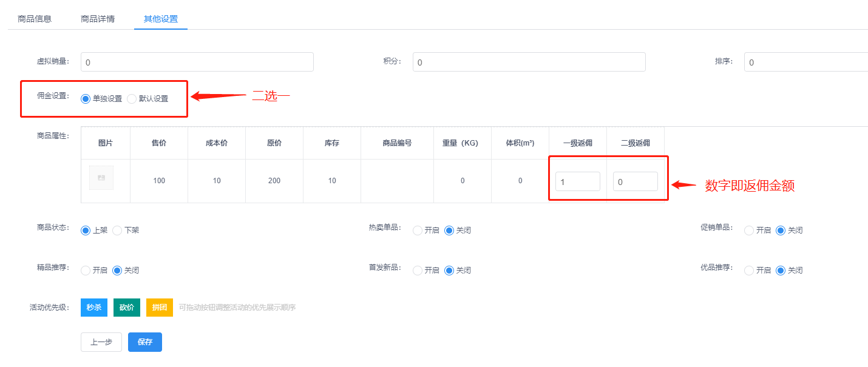868x367 pixels.
Task: Click the 体积(m³) column header
Action: [520, 143]
